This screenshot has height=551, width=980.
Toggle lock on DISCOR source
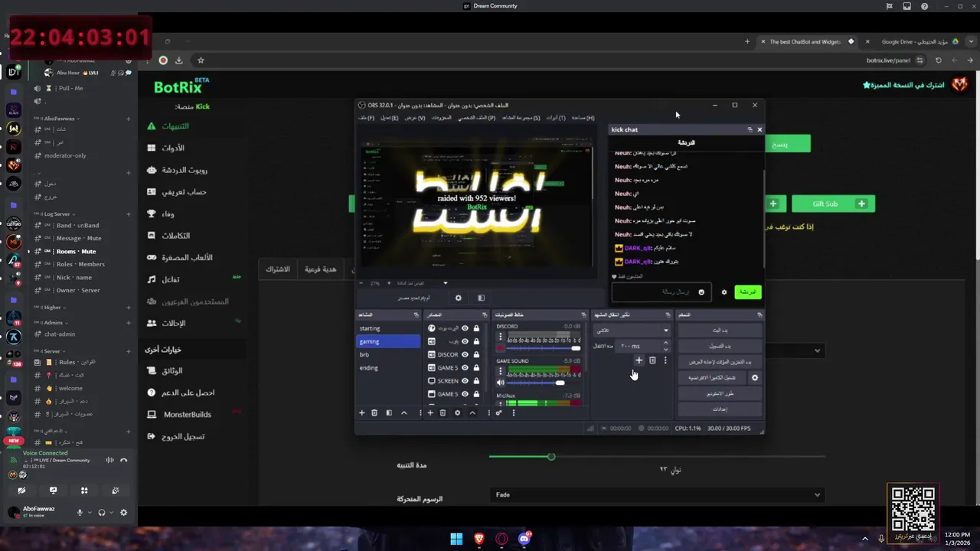(x=476, y=354)
